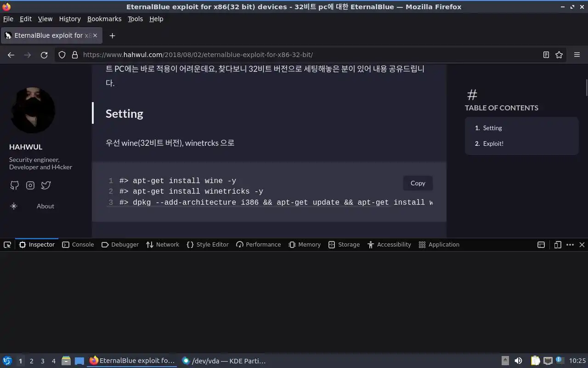Switch to the Debugger devtools tab
Viewport: 588px width, 368px height.
coord(120,245)
